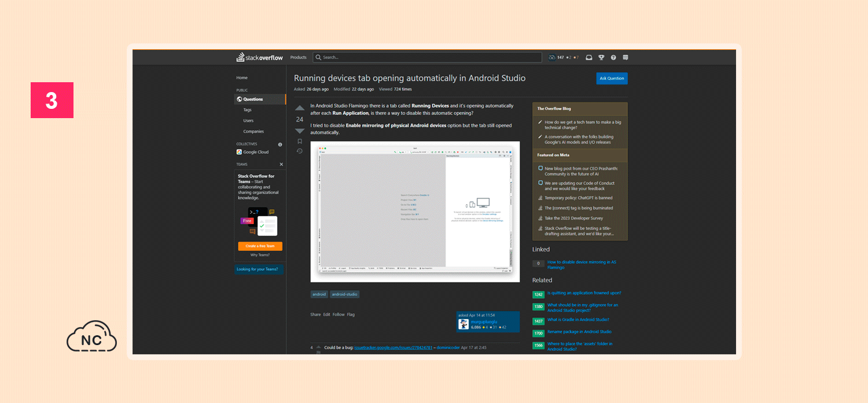Click the android tag
This screenshot has height=403, width=868.
[319, 294]
